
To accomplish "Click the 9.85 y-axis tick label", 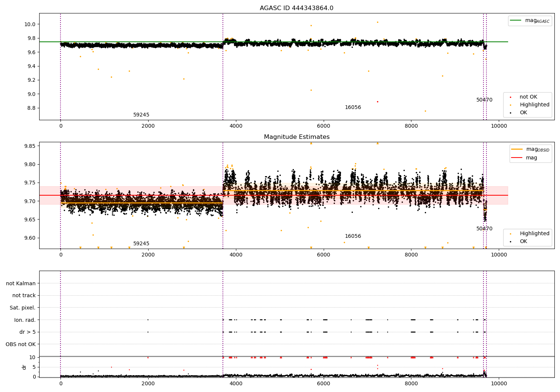I will [x=30, y=146].
